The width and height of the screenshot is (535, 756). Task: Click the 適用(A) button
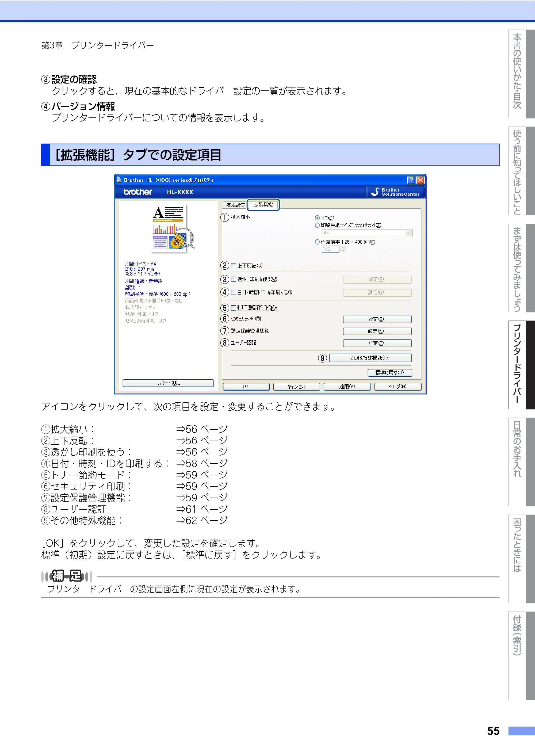[347, 387]
